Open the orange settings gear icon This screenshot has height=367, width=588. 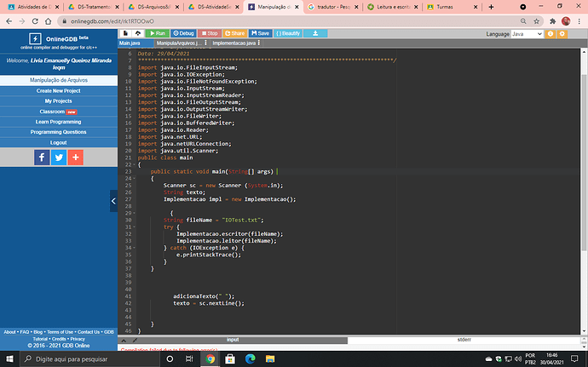[x=562, y=34]
